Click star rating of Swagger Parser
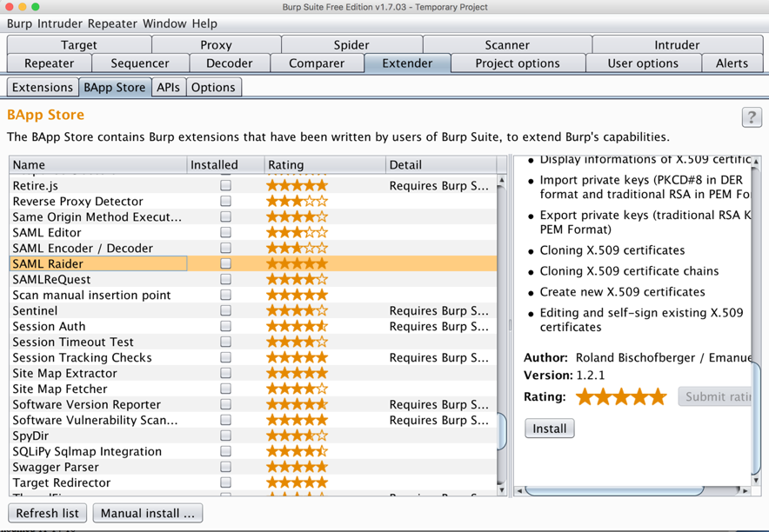 (x=297, y=467)
